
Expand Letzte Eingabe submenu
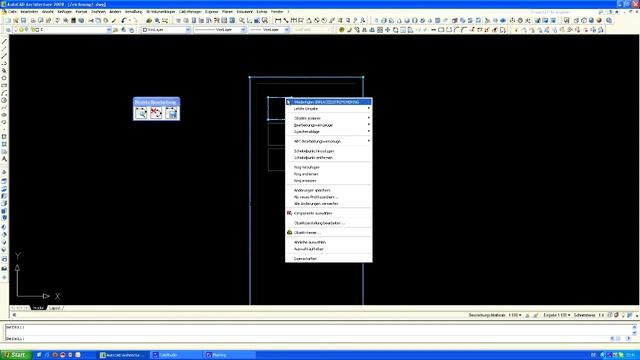click(x=329, y=109)
